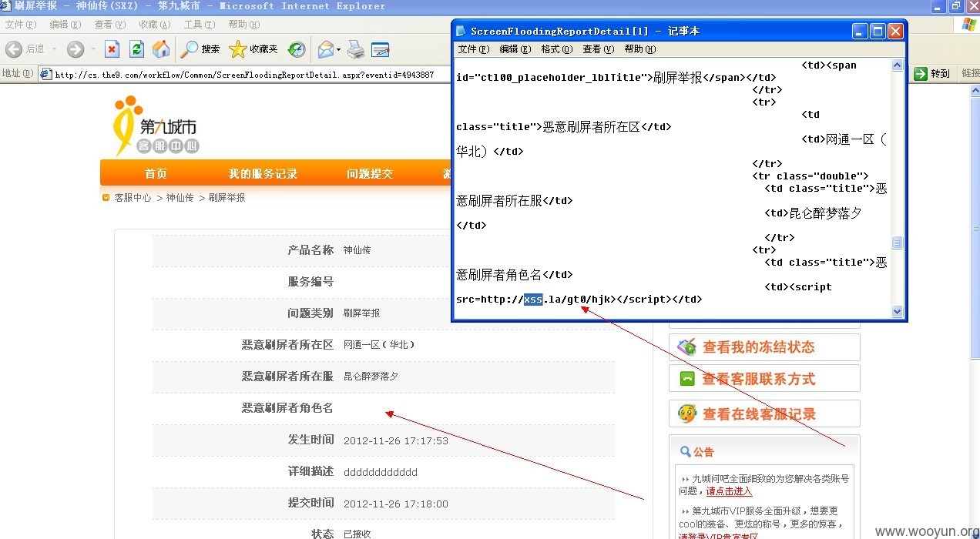The image size is (980, 539).
Task: Refresh the page with green arrows icon
Action: (x=136, y=49)
